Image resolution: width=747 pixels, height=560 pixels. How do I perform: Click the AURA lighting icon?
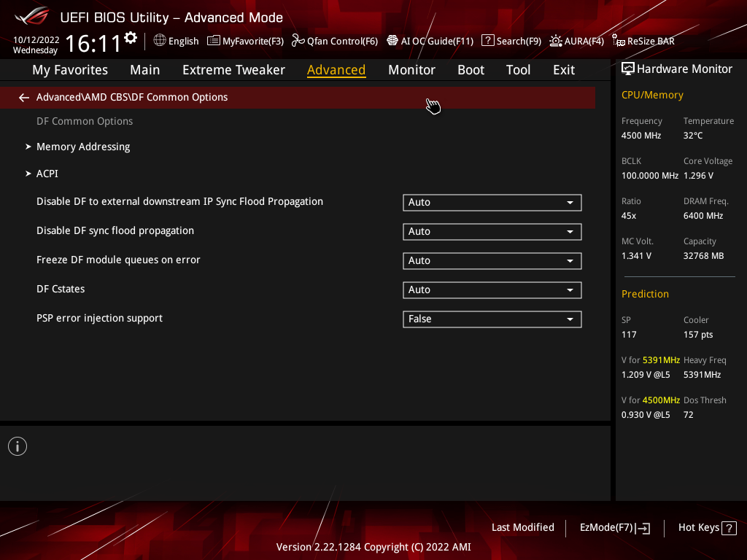555,41
